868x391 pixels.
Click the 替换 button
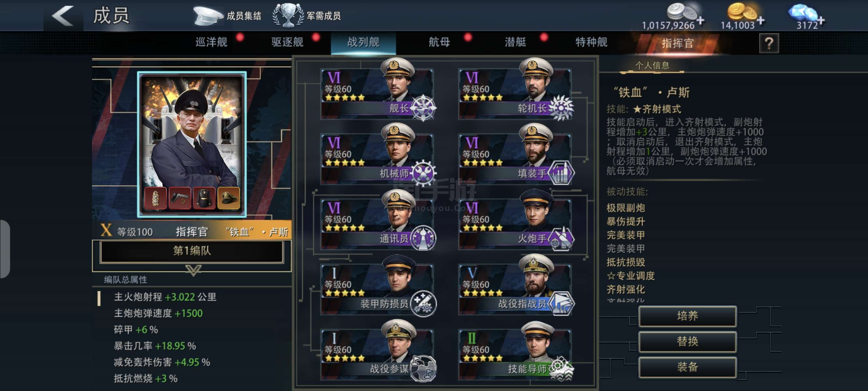[687, 342]
